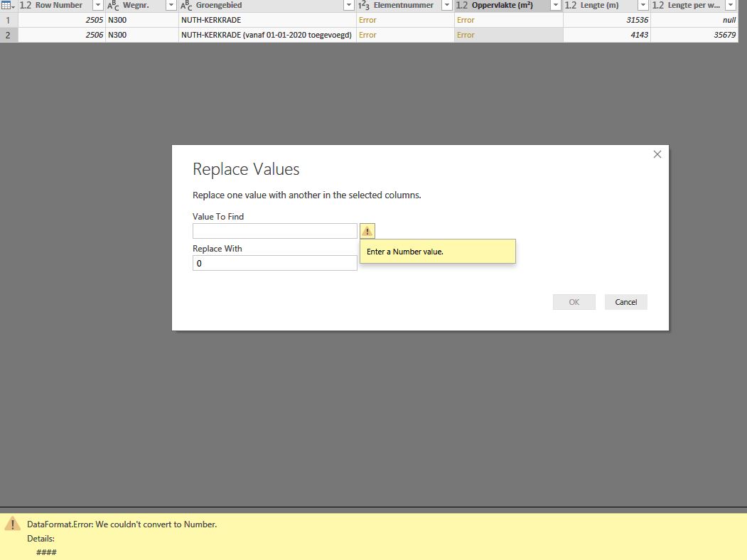Click the cell with 'vanaf 01-01-2020 toegevoegd'

click(x=267, y=35)
